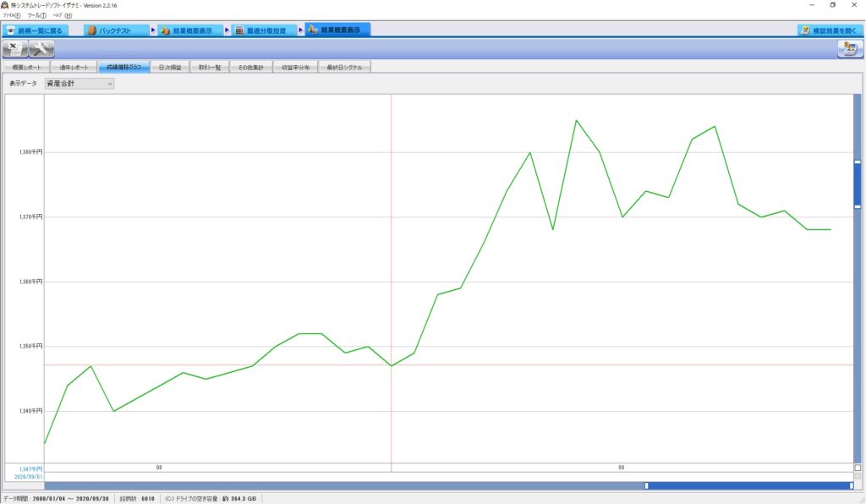
Task: Switch to the 概要レポート tab
Action: point(25,67)
